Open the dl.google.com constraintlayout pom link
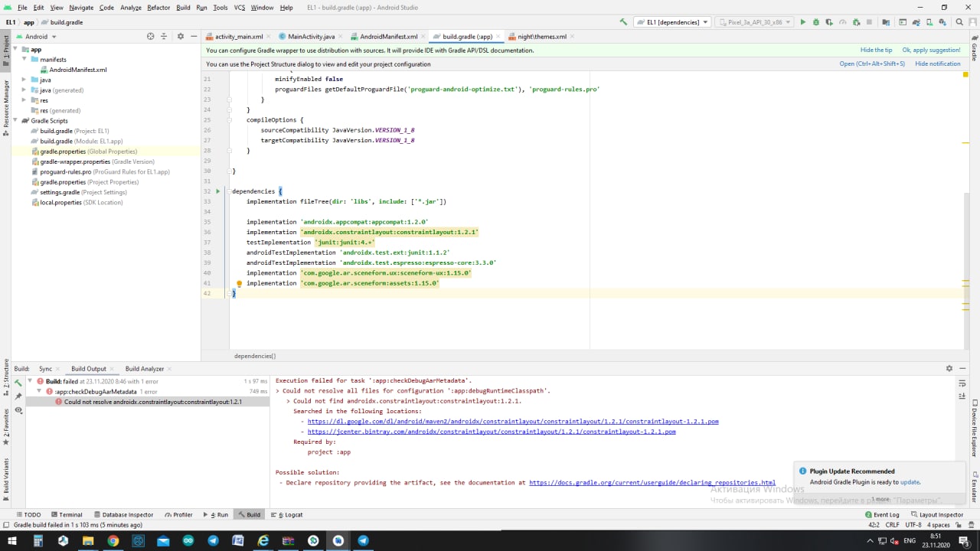The width and height of the screenshot is (980, 551). tap(513, 421)
